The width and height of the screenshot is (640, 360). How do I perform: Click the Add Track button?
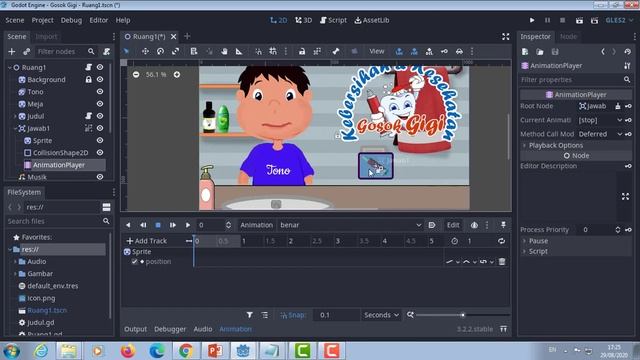pos(147,241)
